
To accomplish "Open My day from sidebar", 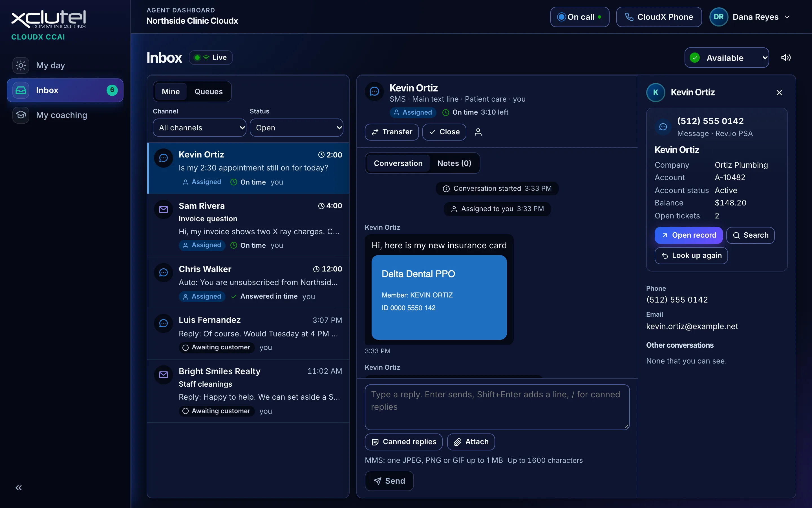I will tap(65, 65).
